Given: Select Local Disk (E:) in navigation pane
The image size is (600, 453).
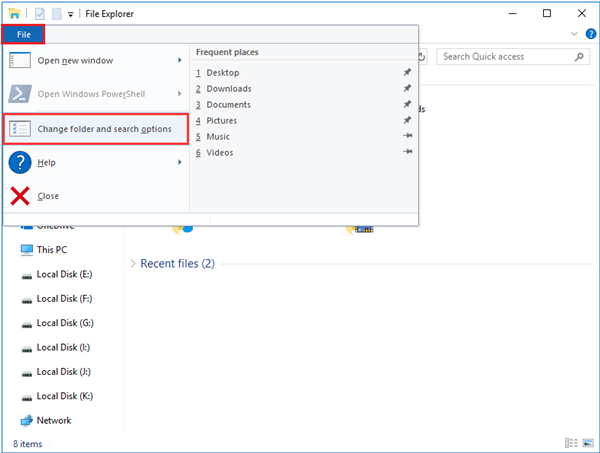Looking at the screenshot, I should (x=65, y=274).
